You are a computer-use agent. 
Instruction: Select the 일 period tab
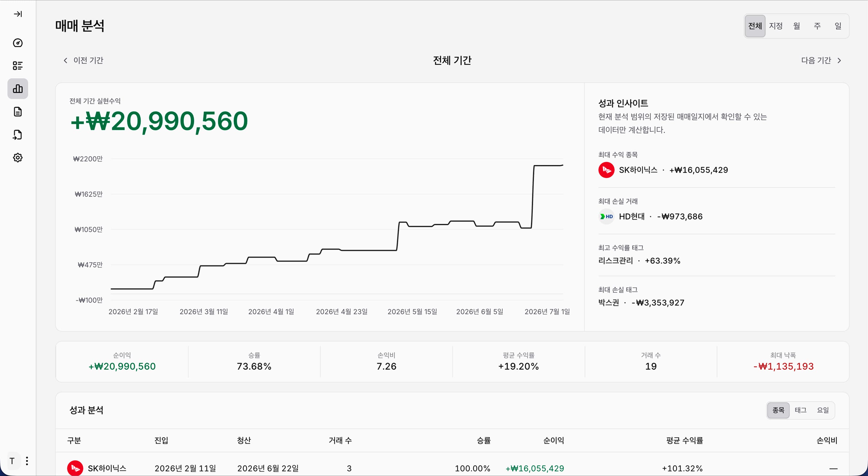(x=838, y=26)
